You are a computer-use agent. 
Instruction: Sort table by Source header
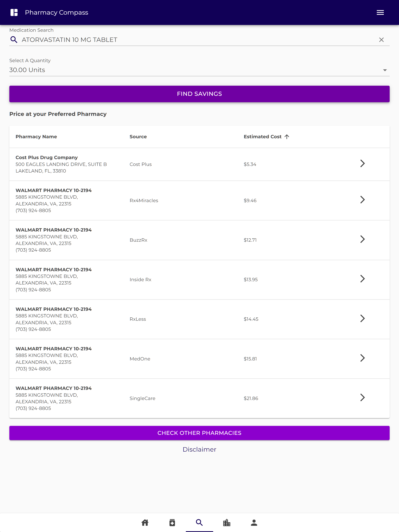[138, 137]
